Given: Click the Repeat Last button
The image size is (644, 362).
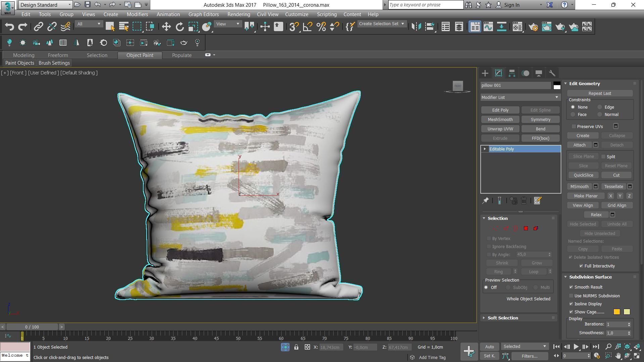Looking at the screenshot, I should [x=600, y=94].
